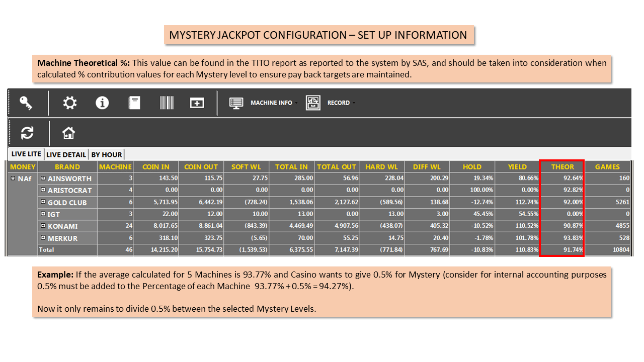Click the key icon in toolbar
This screenshot has height=362, width=644.
[26, 103]
